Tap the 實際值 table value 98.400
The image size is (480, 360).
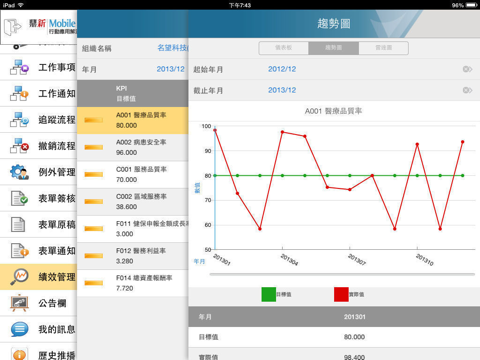354,357
